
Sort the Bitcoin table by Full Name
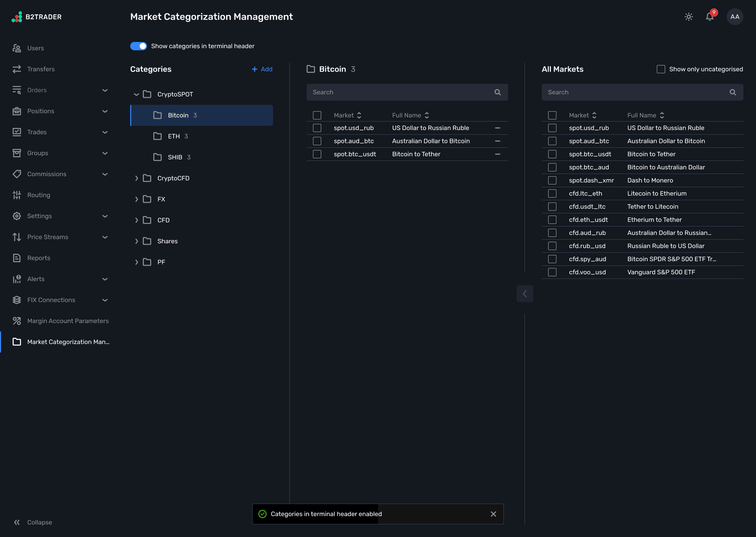[x=427, y=115]
